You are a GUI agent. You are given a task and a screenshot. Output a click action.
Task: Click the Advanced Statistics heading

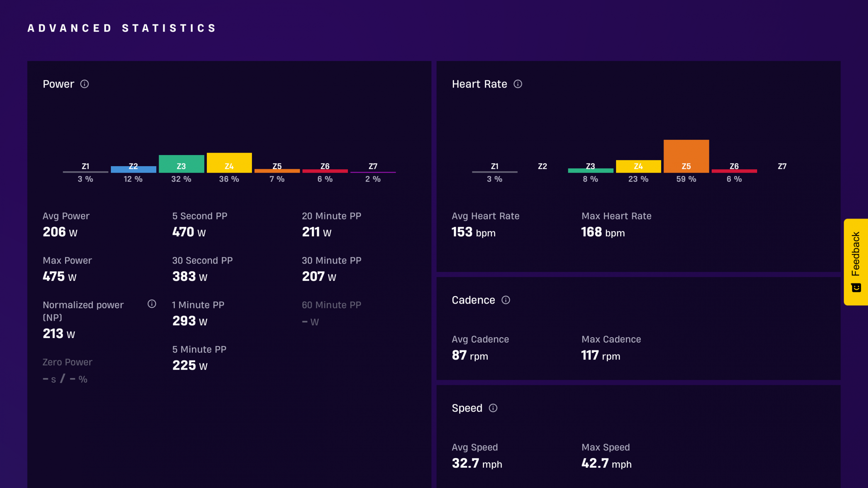click(122, 28)
